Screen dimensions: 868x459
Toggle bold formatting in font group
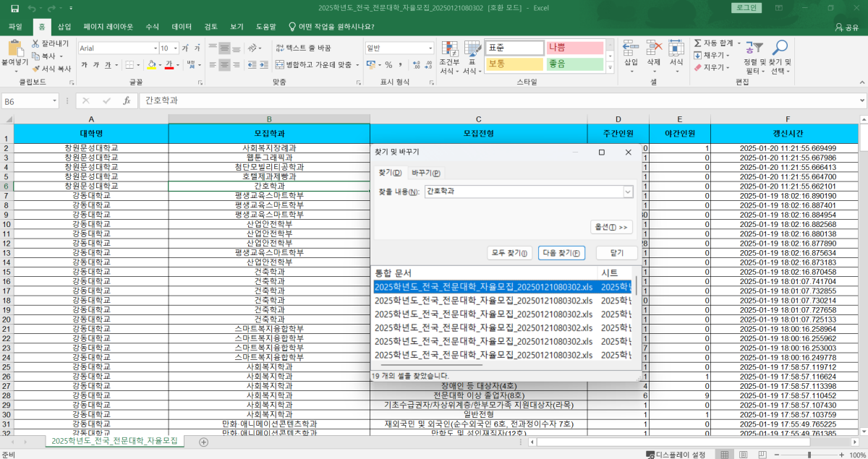(84, 65)
